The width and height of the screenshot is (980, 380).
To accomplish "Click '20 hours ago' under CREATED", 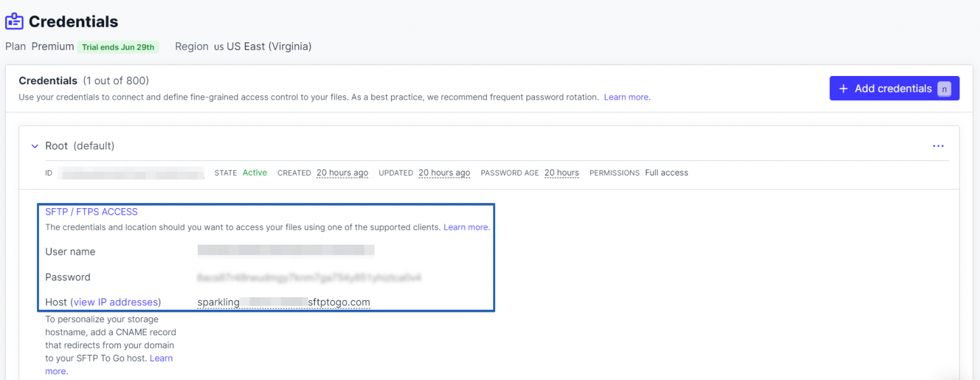I will 342,172.
